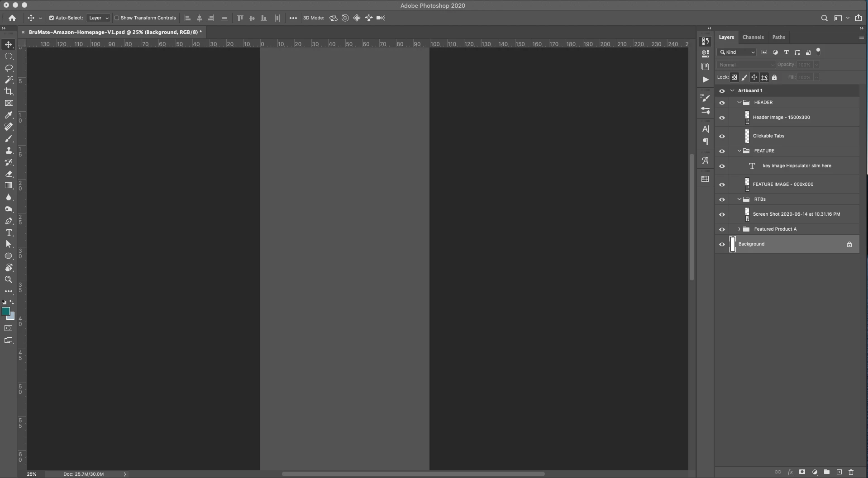The height and width of the screenshot is (478, 868).
Task: Open the Auto-Select Layer dropdown
Action: (x=98, y=18)
